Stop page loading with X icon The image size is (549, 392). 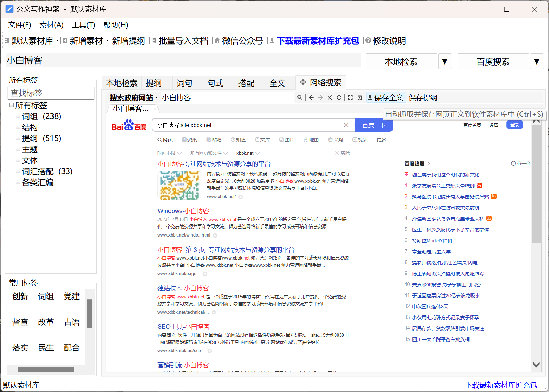pos(330,97)
